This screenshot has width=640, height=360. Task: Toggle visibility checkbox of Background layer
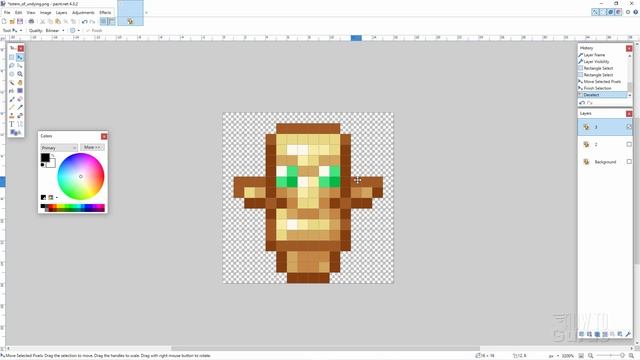(x=629, y=162)
